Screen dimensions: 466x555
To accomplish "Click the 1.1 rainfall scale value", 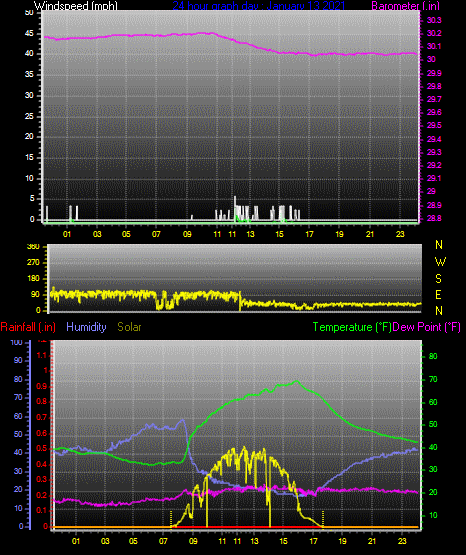I will point(42,355).
